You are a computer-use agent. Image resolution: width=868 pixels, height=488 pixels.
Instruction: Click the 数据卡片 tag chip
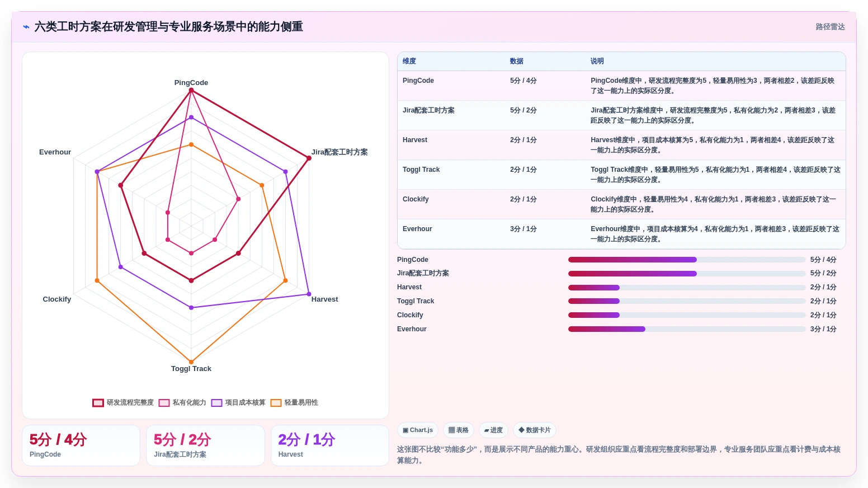535,430
